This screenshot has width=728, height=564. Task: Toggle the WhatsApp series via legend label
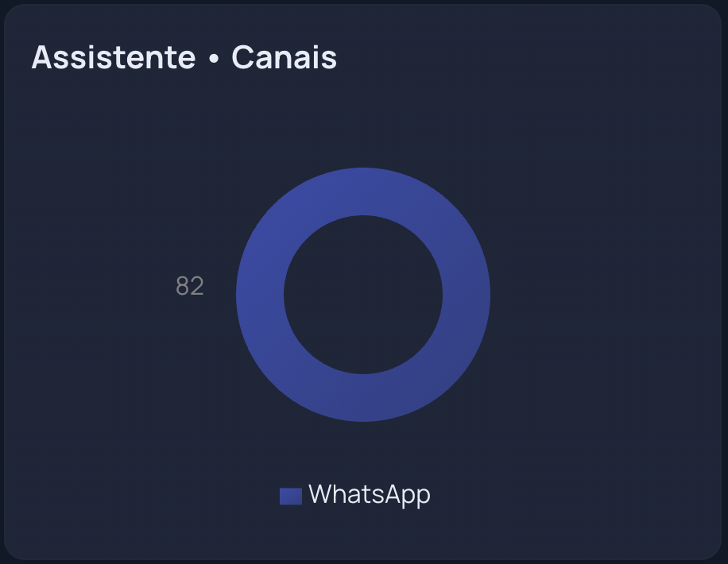369,494
